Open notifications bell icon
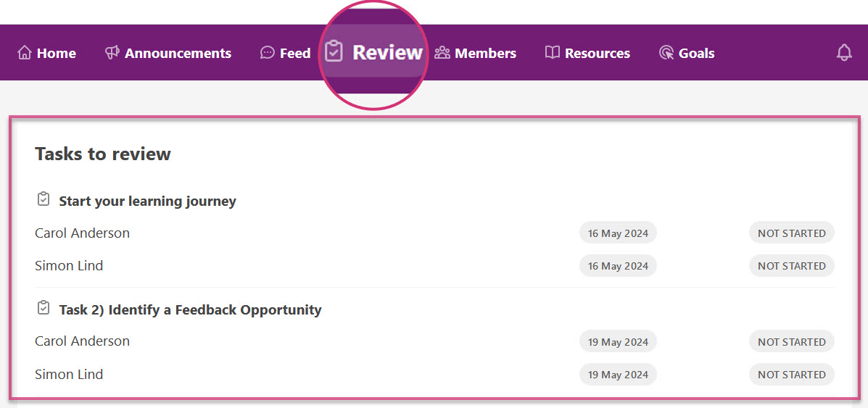 844,53
